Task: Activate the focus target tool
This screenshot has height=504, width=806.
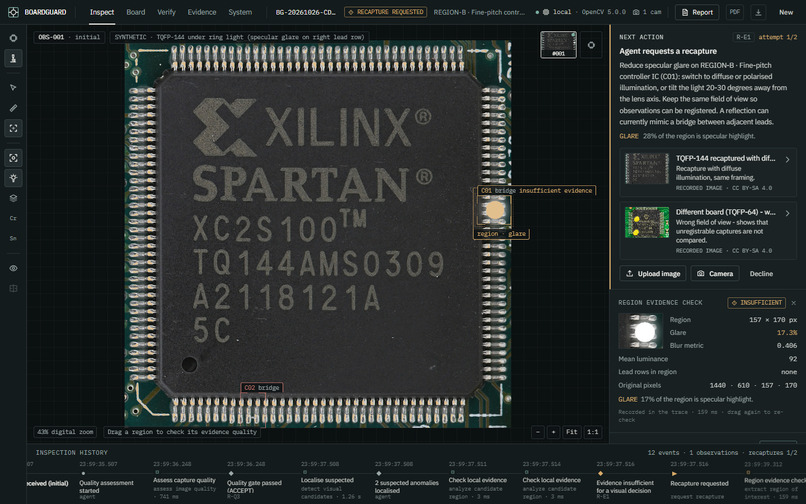Action: pyautogui.click(x=13, y=158)
